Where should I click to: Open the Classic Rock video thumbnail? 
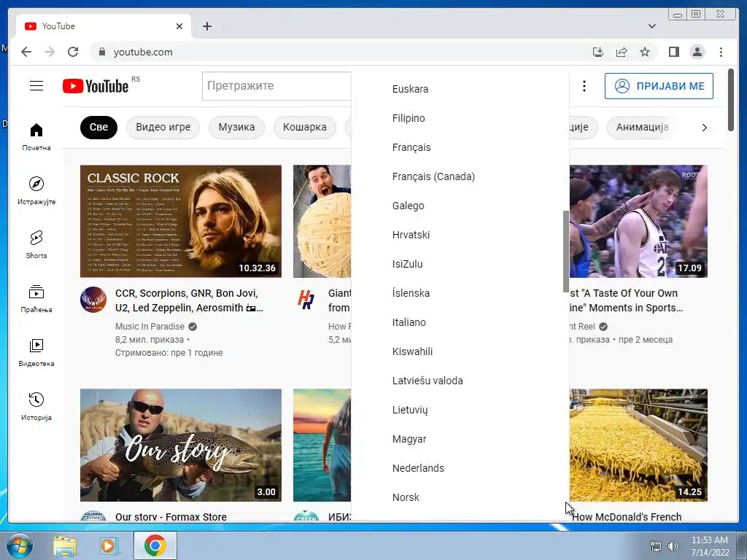point(181,221)
